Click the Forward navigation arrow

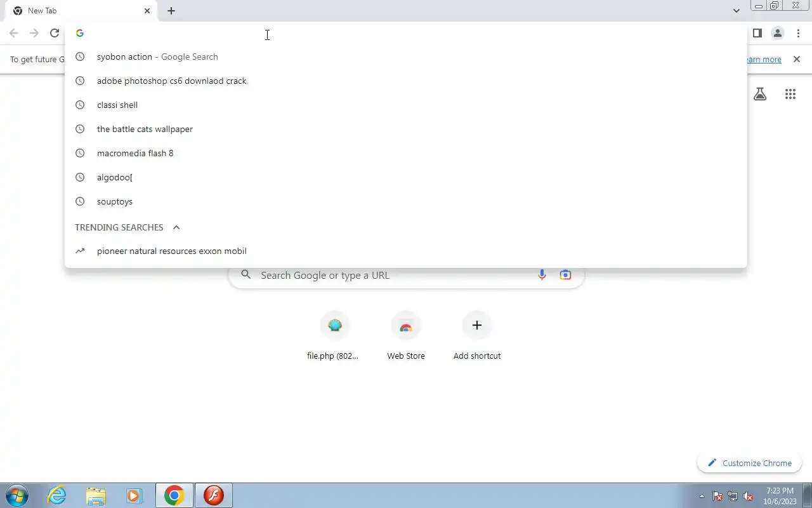pos(34,33)
